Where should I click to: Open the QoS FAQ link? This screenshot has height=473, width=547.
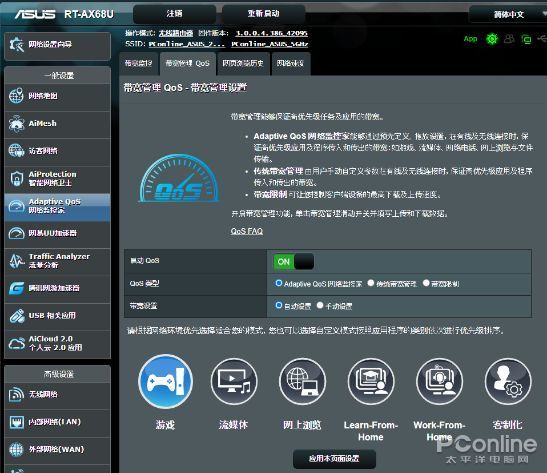(247, 231)
